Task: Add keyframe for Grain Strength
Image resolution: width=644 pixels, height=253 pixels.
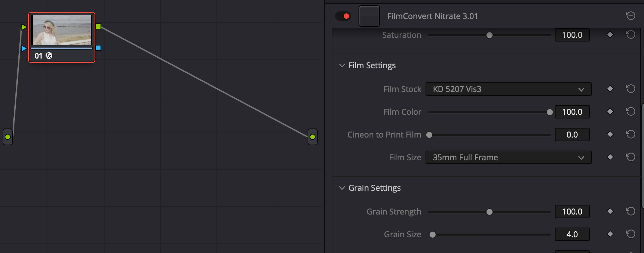Action: [x=610, y=211]
